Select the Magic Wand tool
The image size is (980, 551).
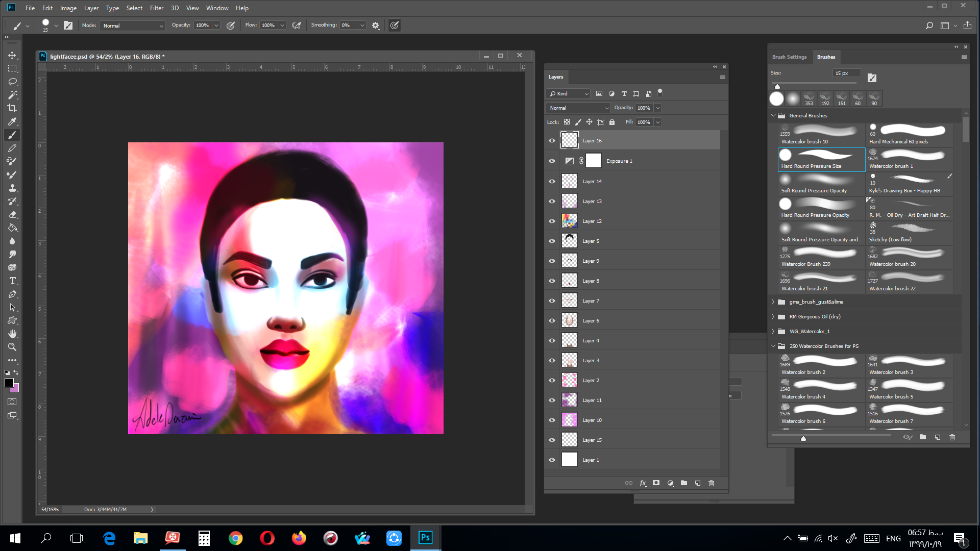[12, 95]
